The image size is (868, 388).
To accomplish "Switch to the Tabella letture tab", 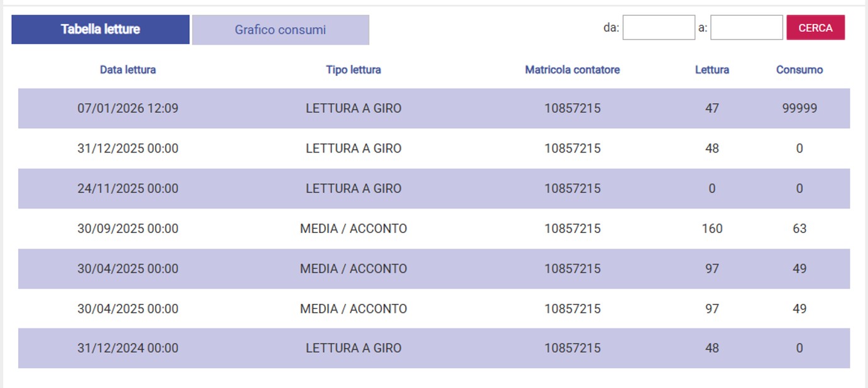I will click(100, 30).
